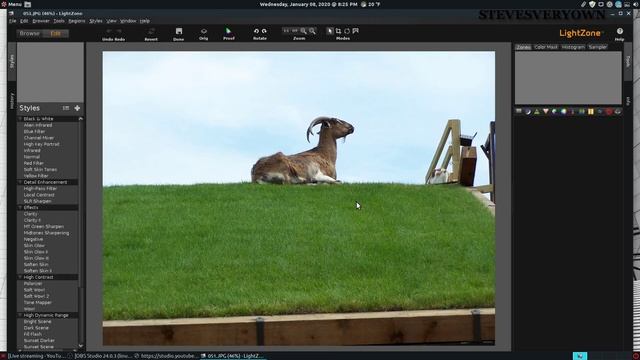The height and width of the screenshot is (360, 640).
Task: Click the Redo arrow in toolbar
Action: click(119, 31)
